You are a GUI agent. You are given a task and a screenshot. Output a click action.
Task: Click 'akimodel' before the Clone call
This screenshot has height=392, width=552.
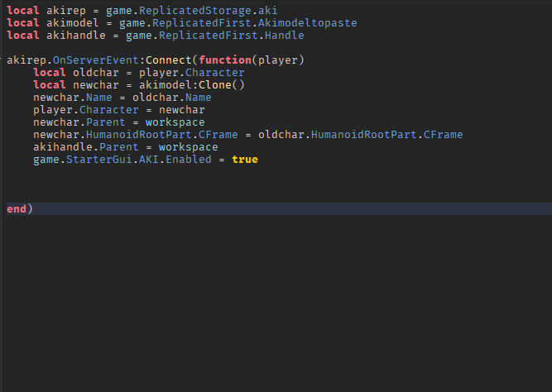coord(166,85)
